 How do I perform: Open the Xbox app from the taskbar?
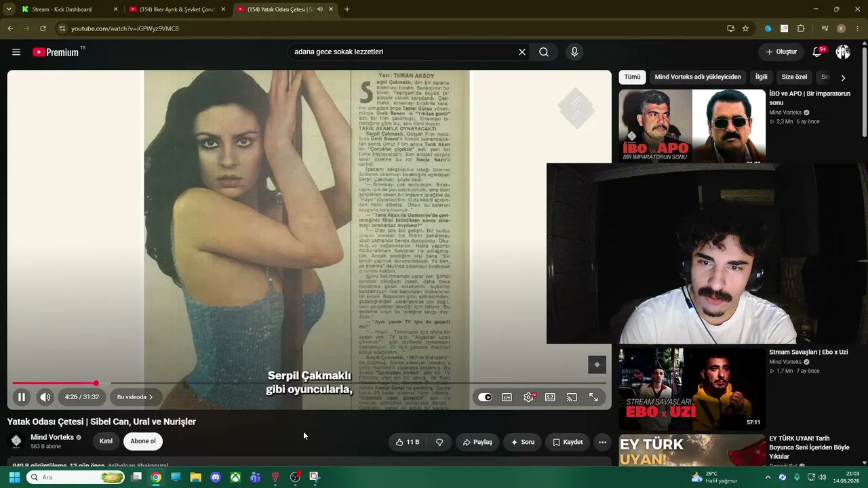(235, 477)
